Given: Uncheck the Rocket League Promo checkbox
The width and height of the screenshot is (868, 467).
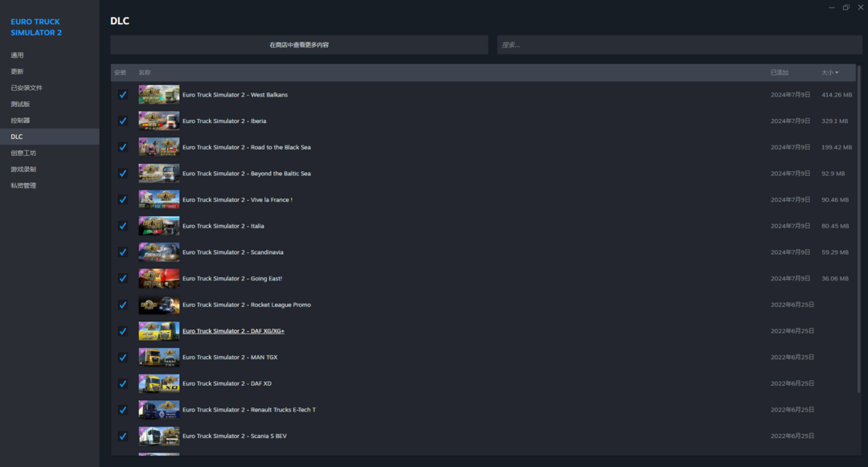Looking at the screenshot, I should point(123,305).
